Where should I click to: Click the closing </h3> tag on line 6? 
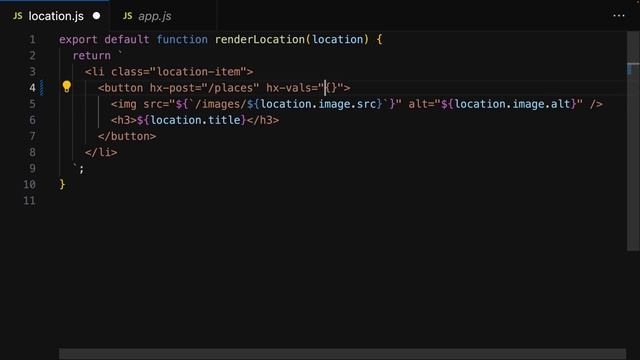tap(263, 120)
